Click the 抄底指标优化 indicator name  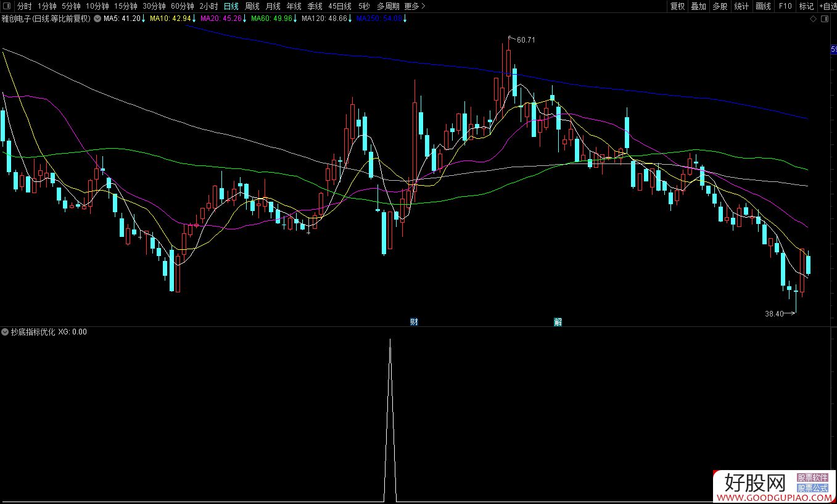tap(33, 332)
